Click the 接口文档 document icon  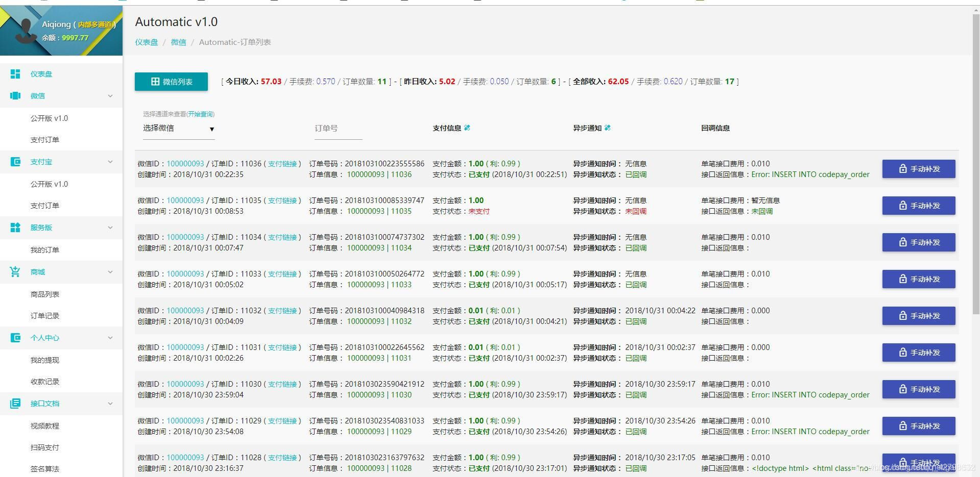[15, 404]
